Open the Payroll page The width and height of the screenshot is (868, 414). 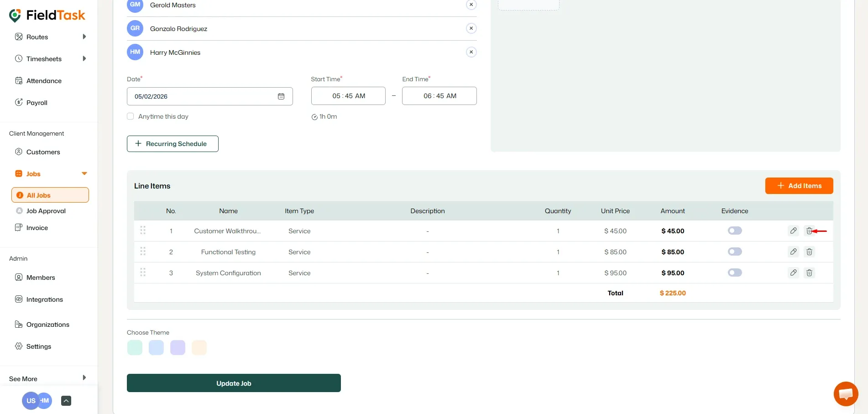coord(37,102)
